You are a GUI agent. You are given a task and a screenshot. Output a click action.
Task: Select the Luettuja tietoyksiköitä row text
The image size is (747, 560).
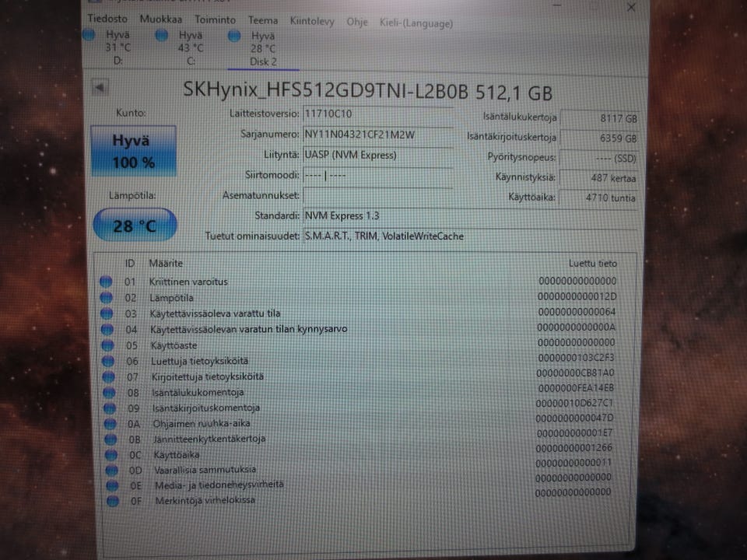coord(199,361)
